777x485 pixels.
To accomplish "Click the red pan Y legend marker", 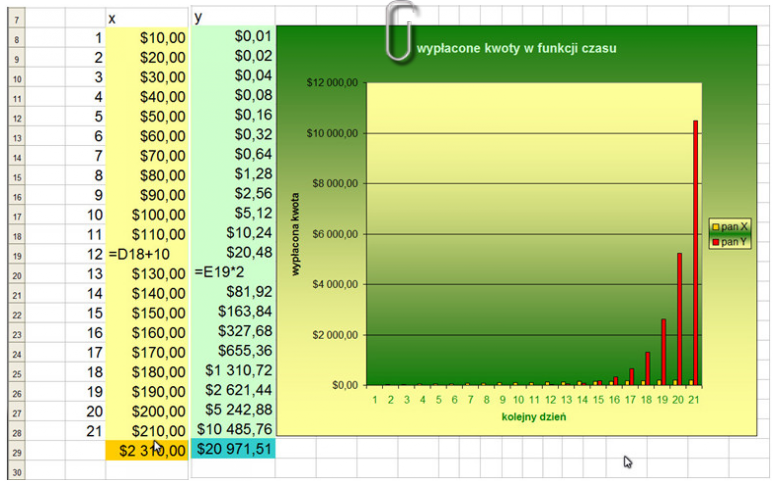I will click(x=714, y=242).
